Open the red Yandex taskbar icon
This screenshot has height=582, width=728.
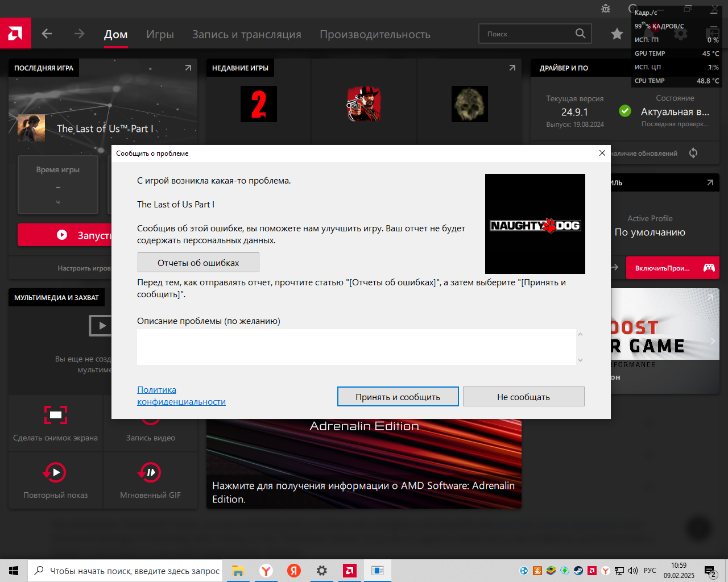(294, 571)
